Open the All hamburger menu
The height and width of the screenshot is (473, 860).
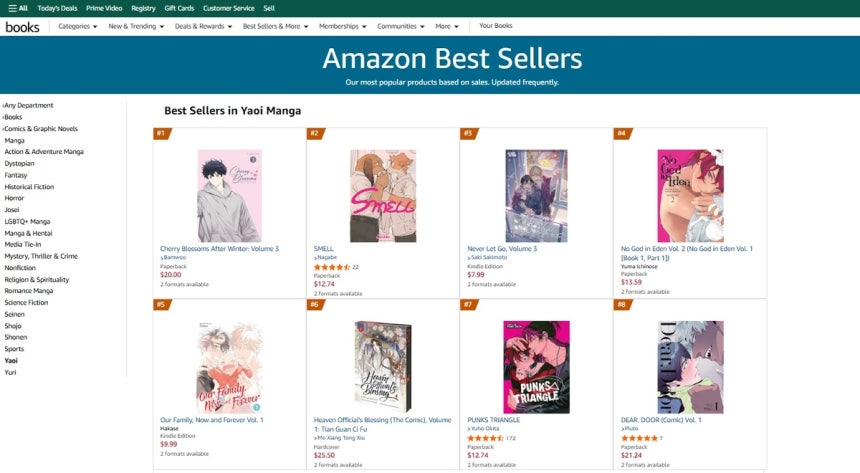point(17,8)
